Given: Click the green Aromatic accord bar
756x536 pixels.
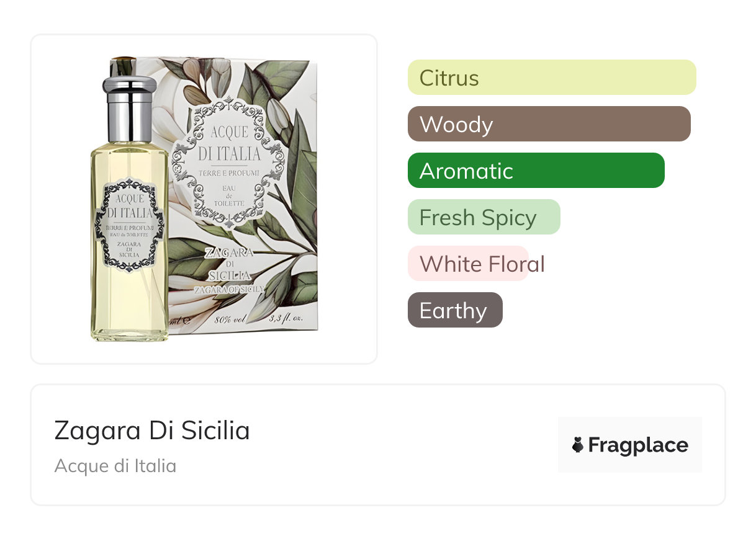Looking at the screenshot, I should point(536,171).
